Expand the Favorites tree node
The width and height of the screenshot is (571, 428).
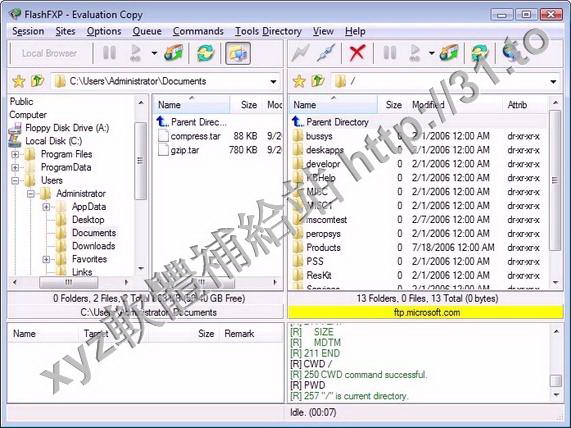pos(46,259)
